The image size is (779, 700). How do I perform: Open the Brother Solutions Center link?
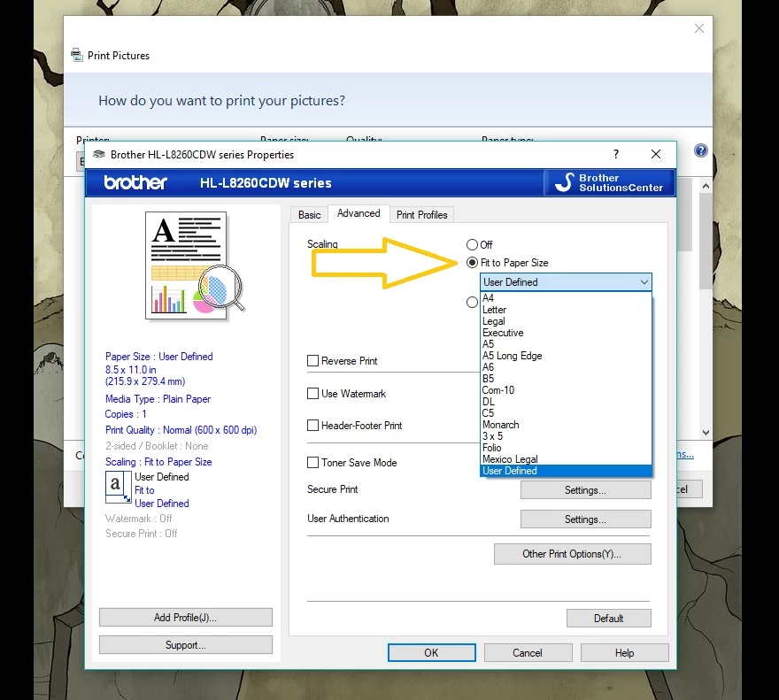pyautogui.click(x=610, y=183)
